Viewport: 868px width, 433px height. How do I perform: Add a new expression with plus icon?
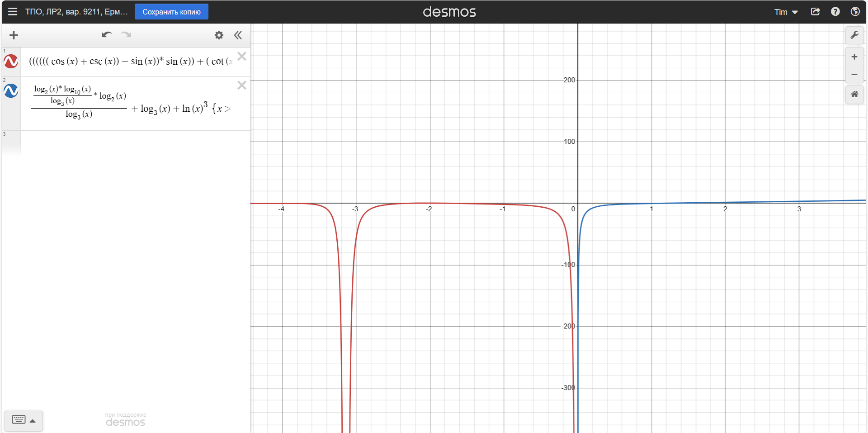14,35
